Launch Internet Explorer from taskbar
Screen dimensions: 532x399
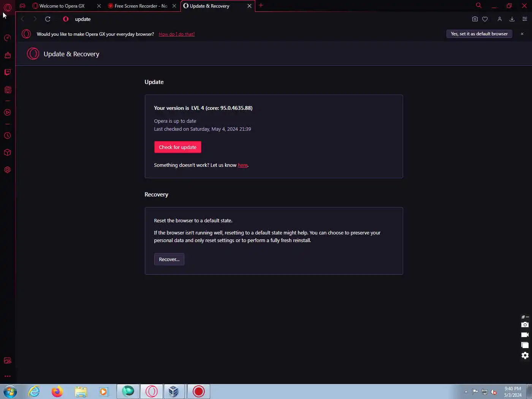pos(34,391)
